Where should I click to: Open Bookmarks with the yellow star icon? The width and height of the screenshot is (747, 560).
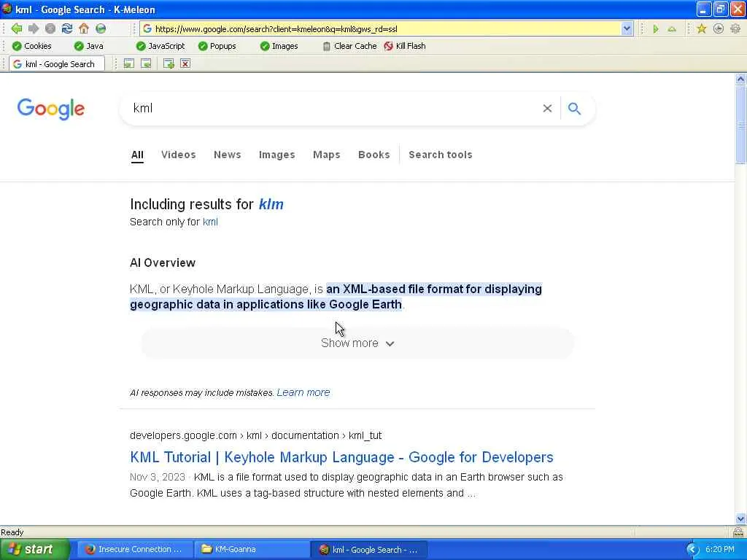pyautogui.click(x=701, y=28)
